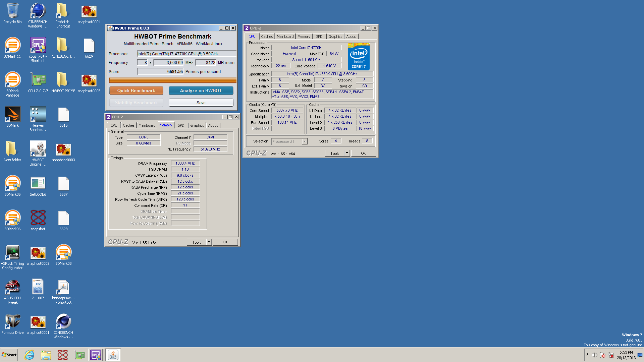644x362 pixels.
Task: Expand Tools dropdown arrow in CPU tab CPU-Z window
Action: point(347,153)
